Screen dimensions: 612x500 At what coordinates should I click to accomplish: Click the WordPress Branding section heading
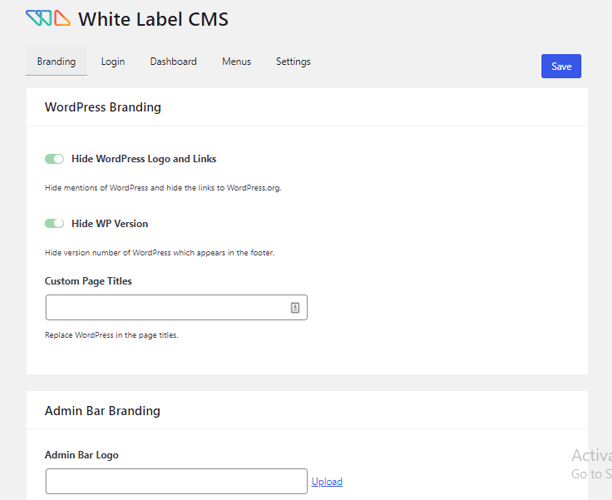pyautogui.click(x=103, y=107)
